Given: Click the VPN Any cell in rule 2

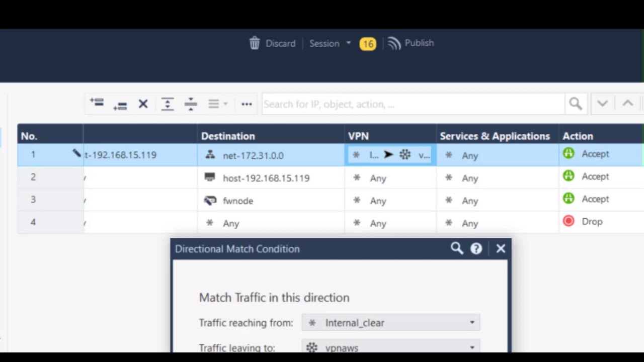Looking at the screenshot, I should (x=390, y=178).
